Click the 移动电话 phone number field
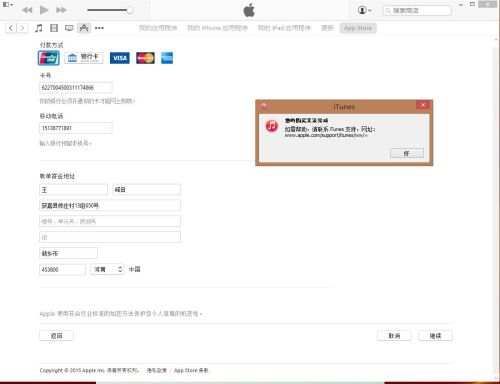Viewport: 500px width, 384px height. pos(76,128)
